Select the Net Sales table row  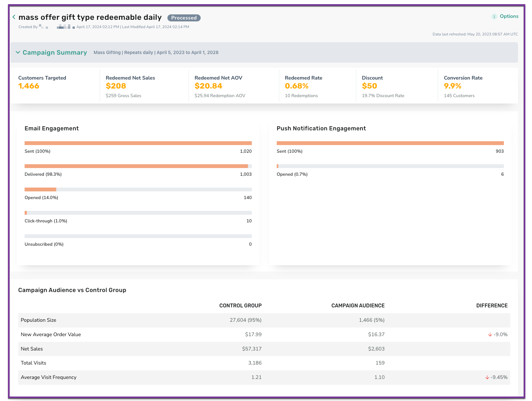point(264,349)
